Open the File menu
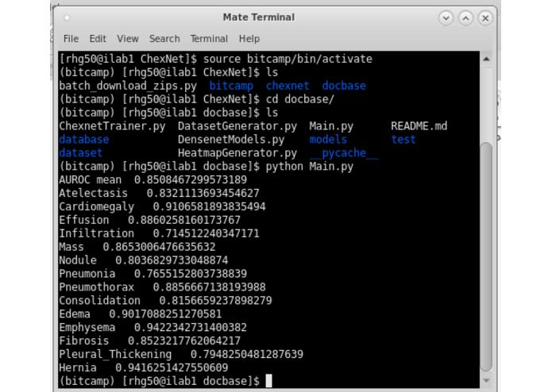The width and height of the screenshot is (552, 392). tap(71, 38)
